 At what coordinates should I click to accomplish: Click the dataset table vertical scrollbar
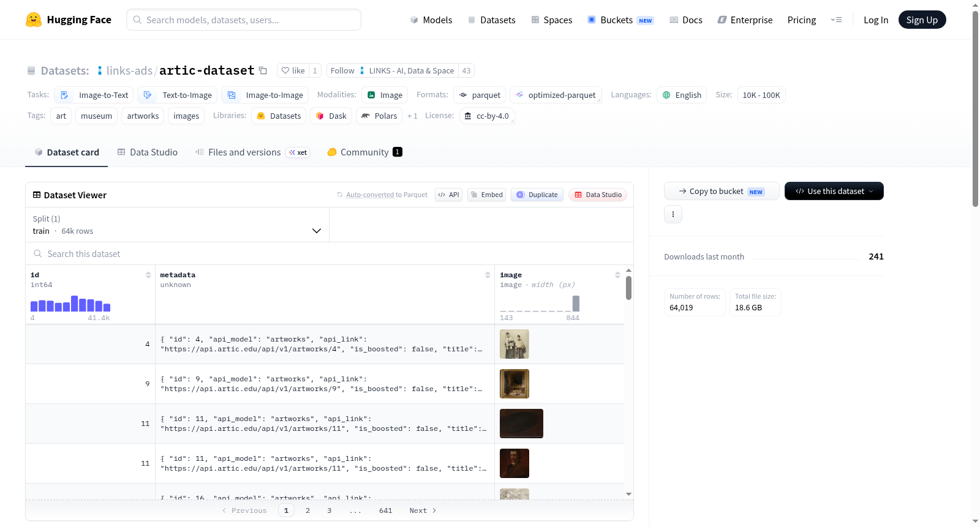coord(628,288)
